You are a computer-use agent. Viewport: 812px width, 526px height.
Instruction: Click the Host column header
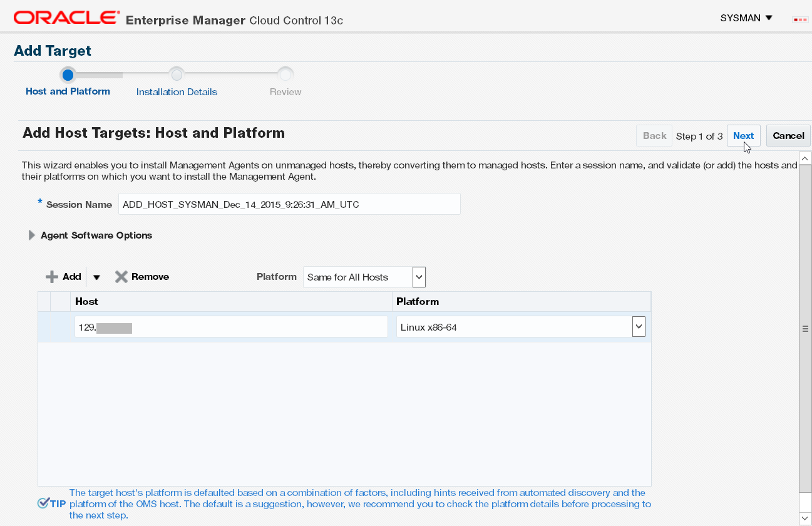coord(231,301)
